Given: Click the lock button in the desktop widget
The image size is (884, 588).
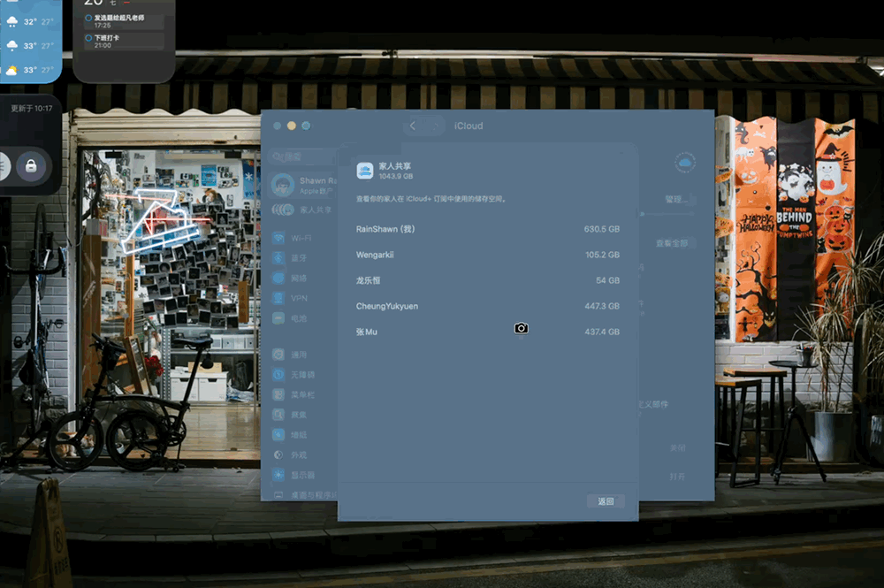Looking at the screenshot, I should (31, 166).
